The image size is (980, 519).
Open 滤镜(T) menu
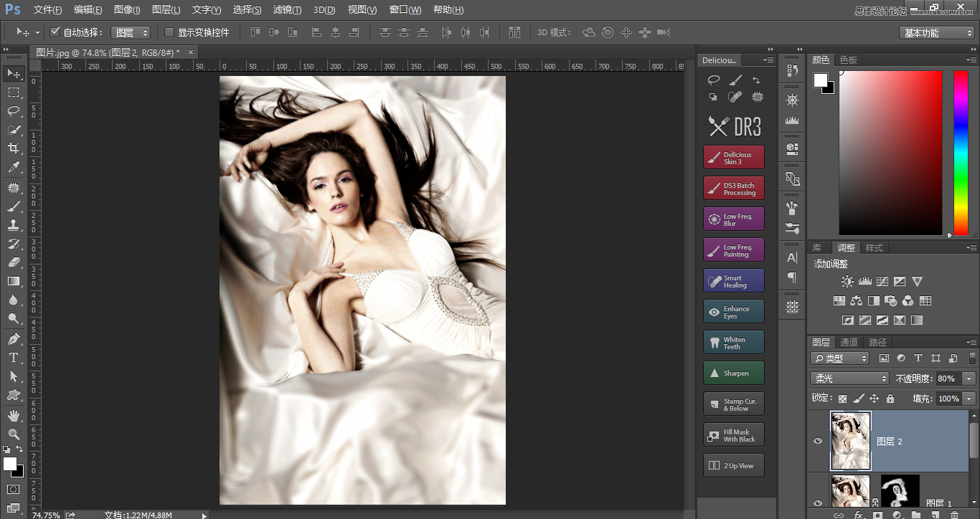(288, 10)
